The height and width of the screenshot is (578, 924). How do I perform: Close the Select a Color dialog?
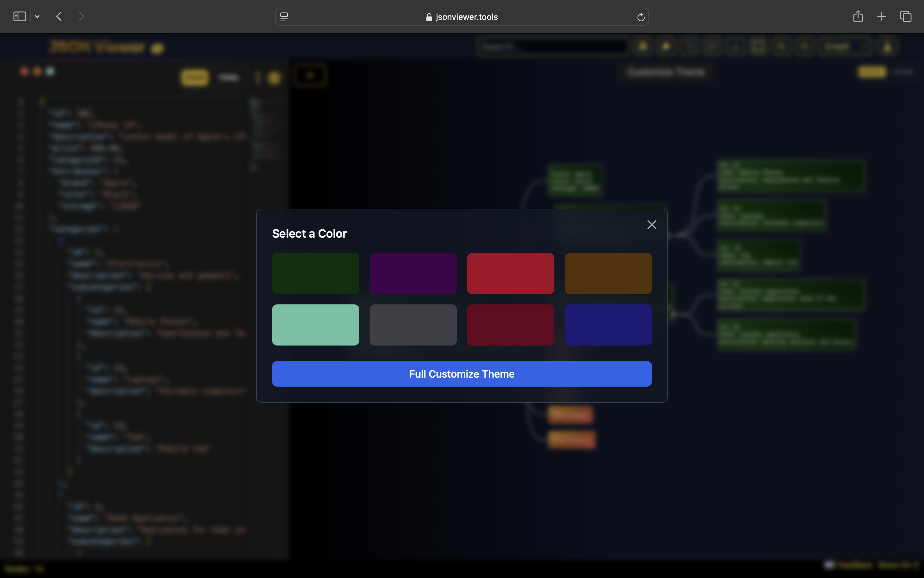point(652,225)
